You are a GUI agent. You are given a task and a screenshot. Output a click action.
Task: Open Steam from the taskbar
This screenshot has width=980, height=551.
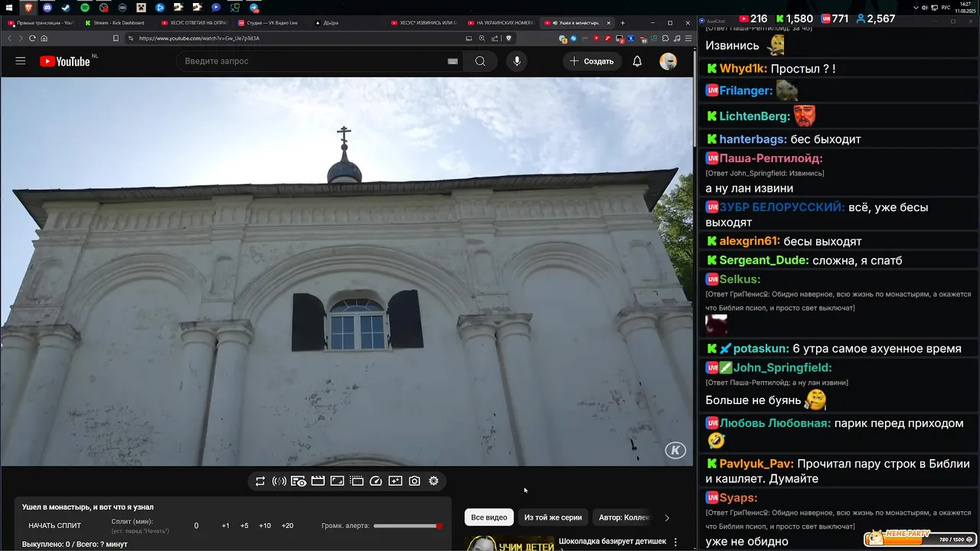(x=67, y=8)
